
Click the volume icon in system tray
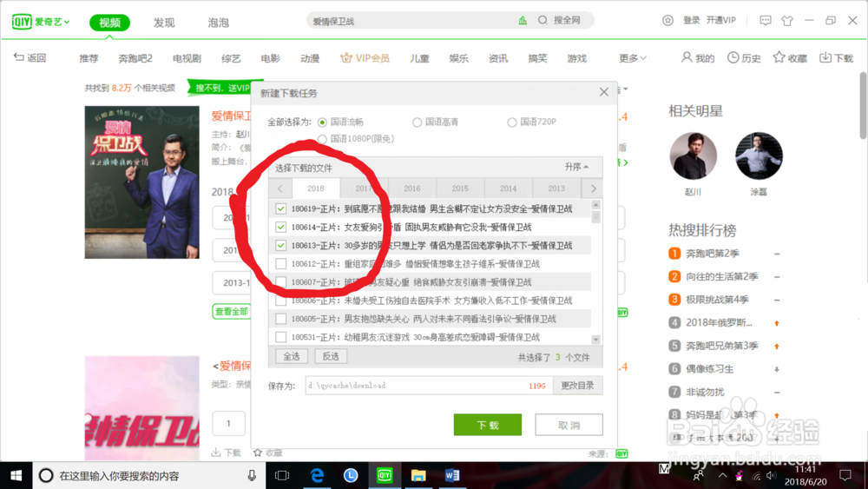coord(772,476)
